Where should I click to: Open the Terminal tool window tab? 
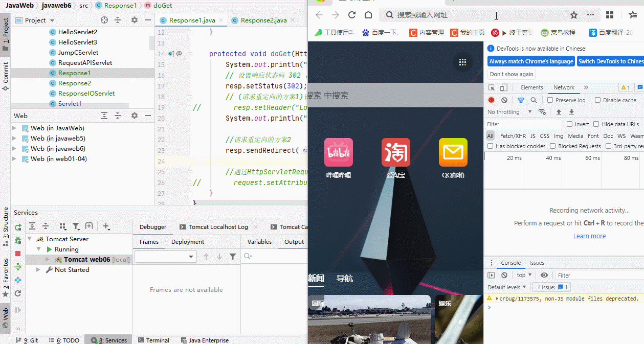pyautogui.click(x=153, y=340)
